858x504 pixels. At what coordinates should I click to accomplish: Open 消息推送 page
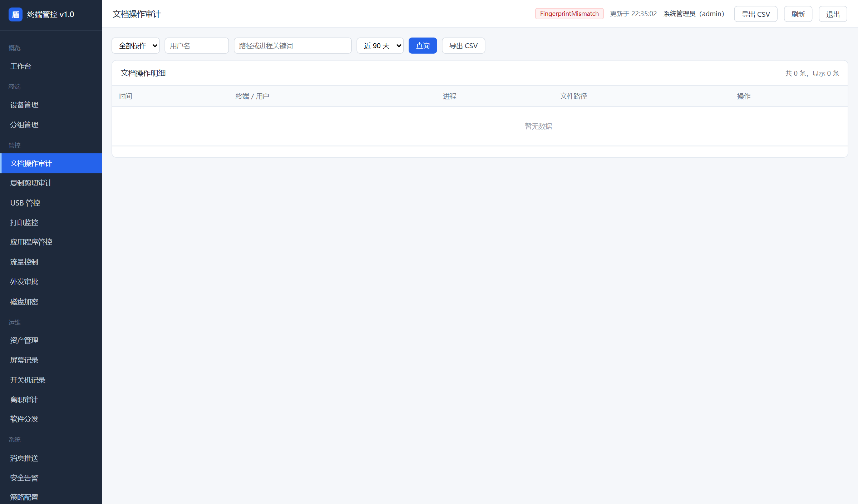coord(51,458)
